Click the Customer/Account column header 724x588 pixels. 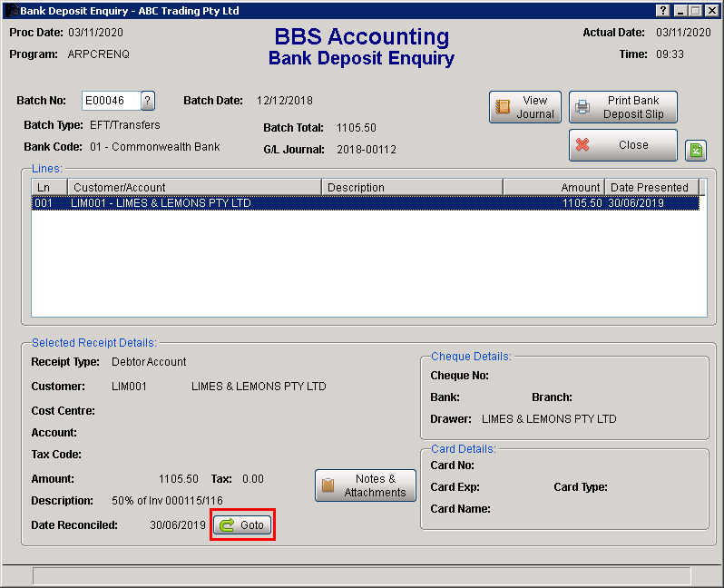[194, 187]
